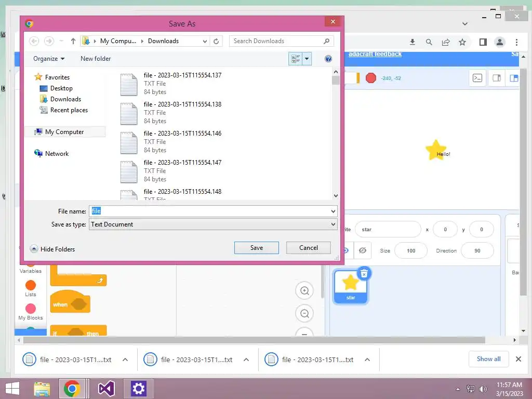This screenshot has height=399, width=532.
Task: Expand the address bar path dropdown
Action: pyautogui.click(x=205, y=41)
